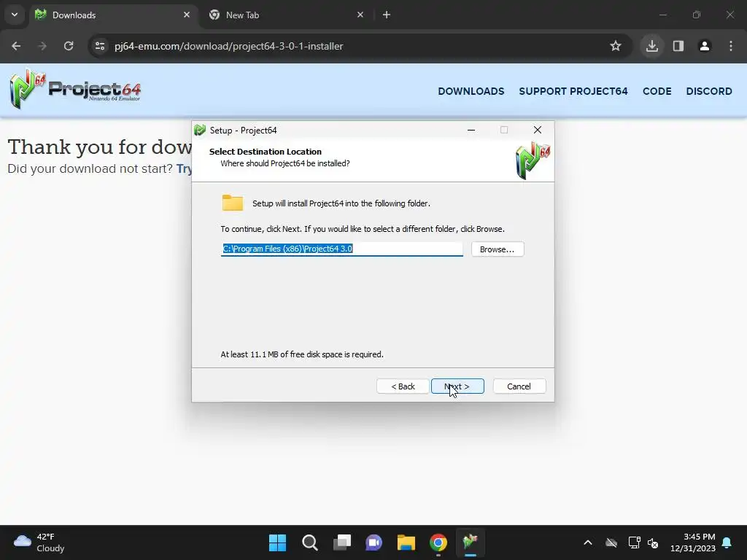Click Next in the Project64 setup

click(x=457, y=386)
